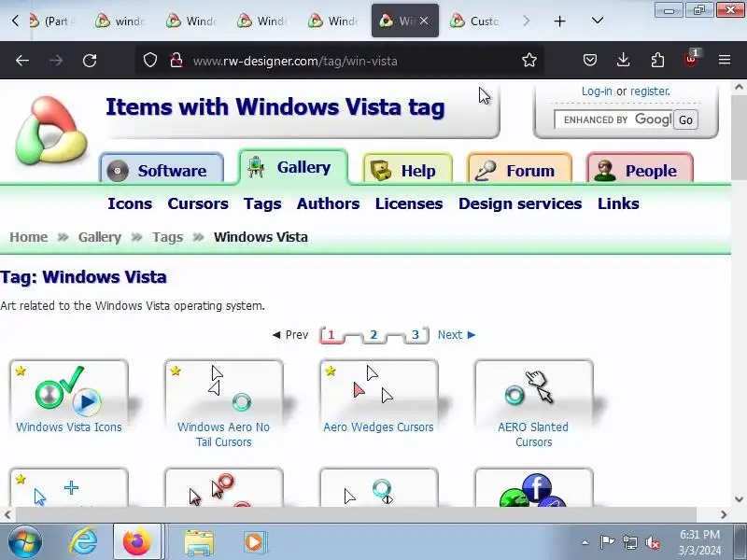Reload the page with the refresh icon
Viewport: 747px width, 560px height.
pyautogui.click(x=90, y=61)
